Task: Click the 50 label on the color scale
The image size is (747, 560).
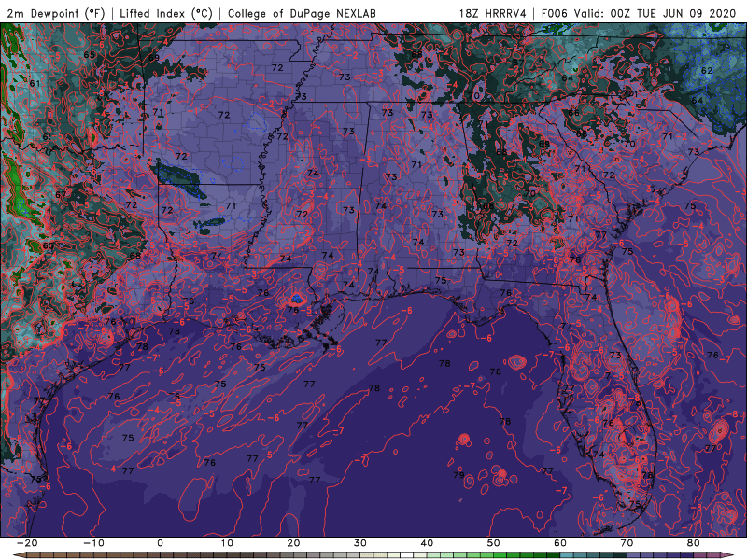Action: click(x=494, y=543)
